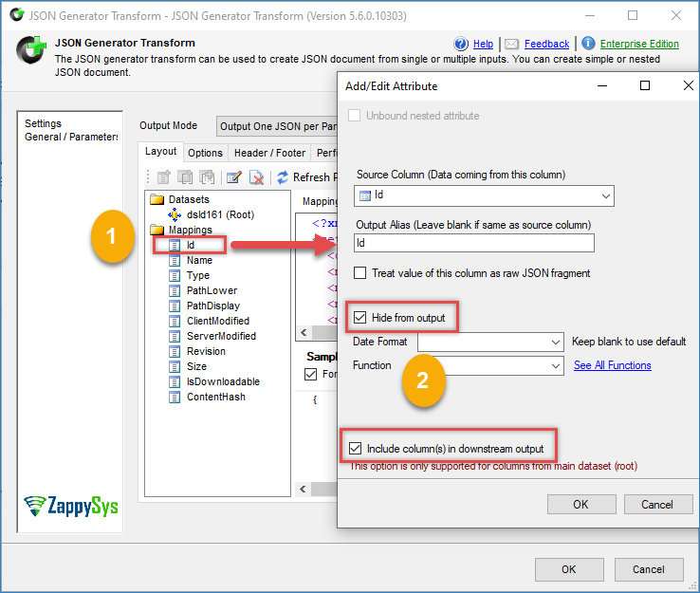This screenshot has height=593, width=700.
Task: Click the icon beside ContentHash mapping
Action: [175, 397]
